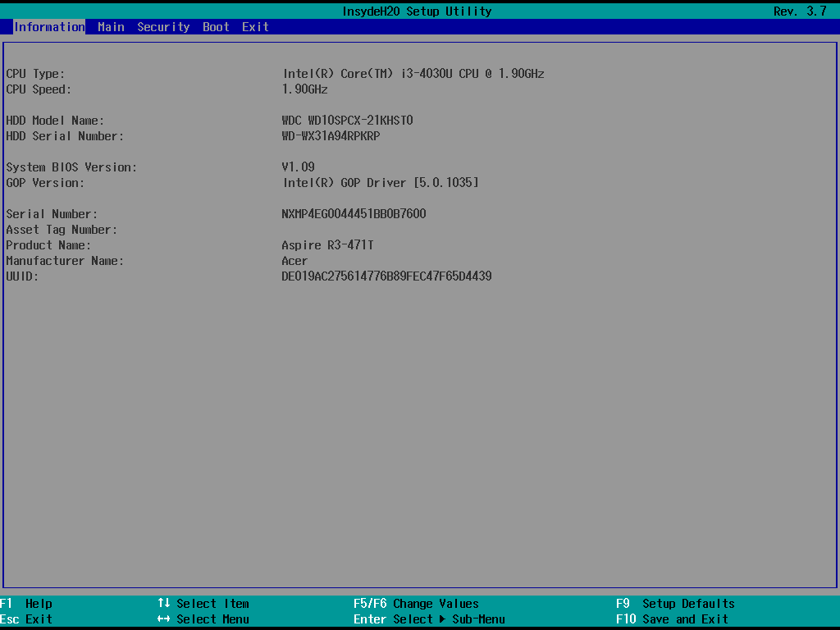Image resolution: width=840 pixels, height=630 pixels.
Task: Click the F9 Setup Defaults hint
Action: [676, 604]
